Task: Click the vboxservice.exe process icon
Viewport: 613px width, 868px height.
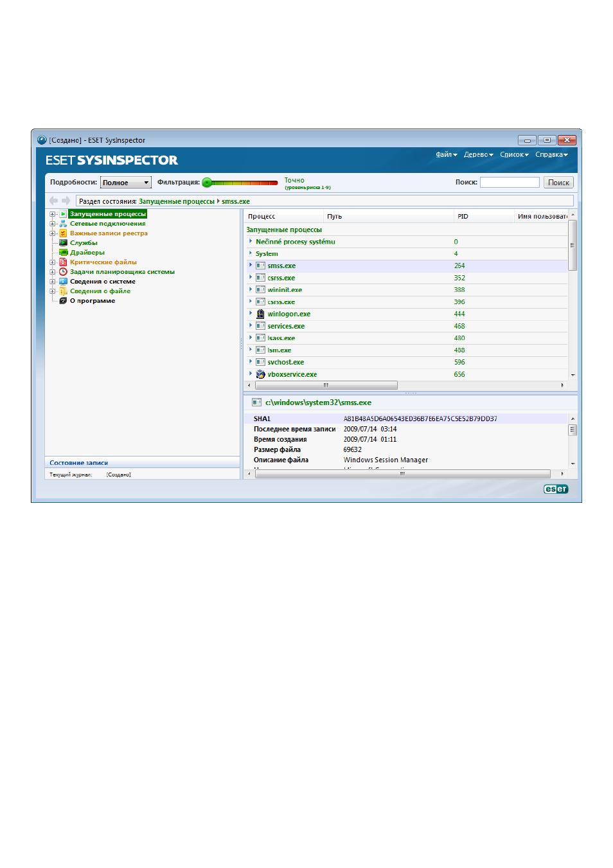Action: coord(260,374)
